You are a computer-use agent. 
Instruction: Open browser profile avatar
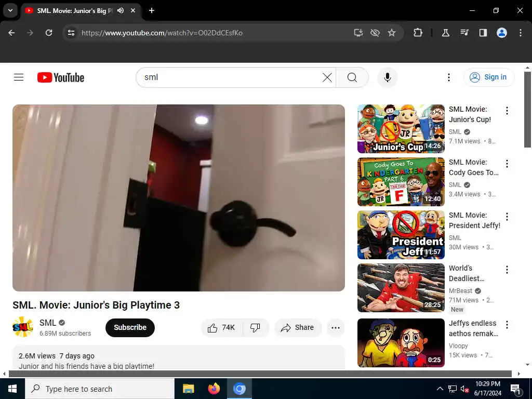[502, 33]
